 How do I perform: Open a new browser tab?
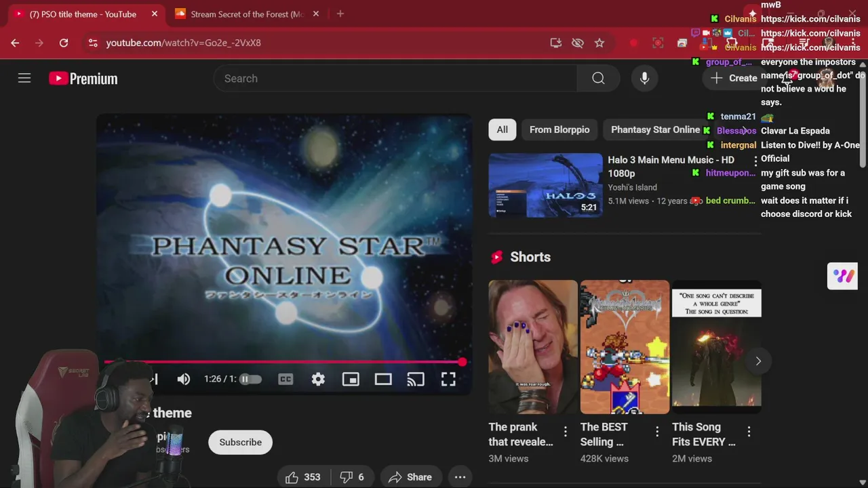(340, 14)
